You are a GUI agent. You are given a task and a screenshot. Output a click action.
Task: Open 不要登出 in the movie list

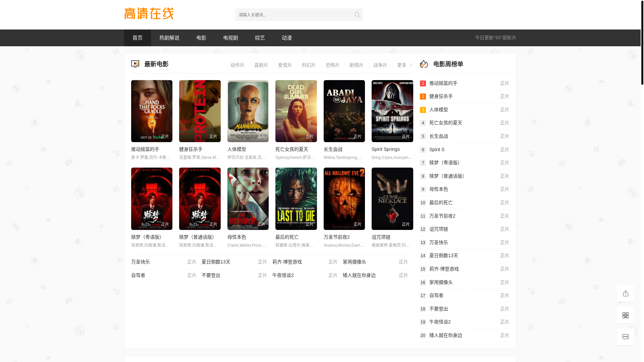click(211, 275)
